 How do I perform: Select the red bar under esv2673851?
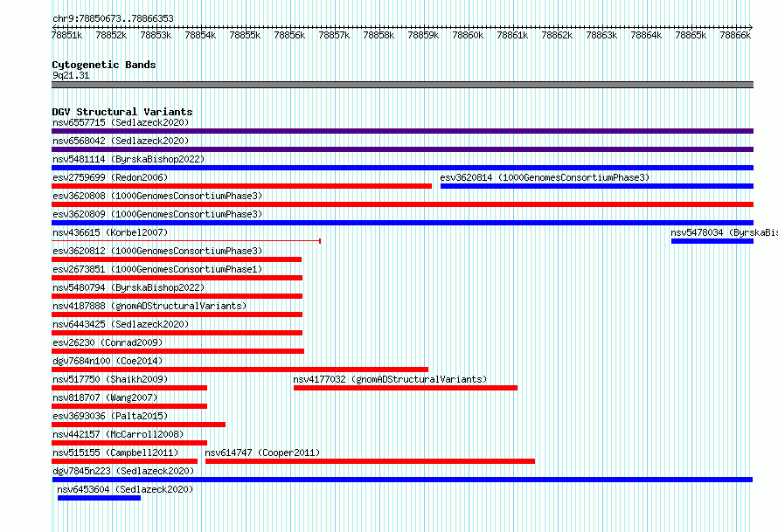click(x=177, y=278)
